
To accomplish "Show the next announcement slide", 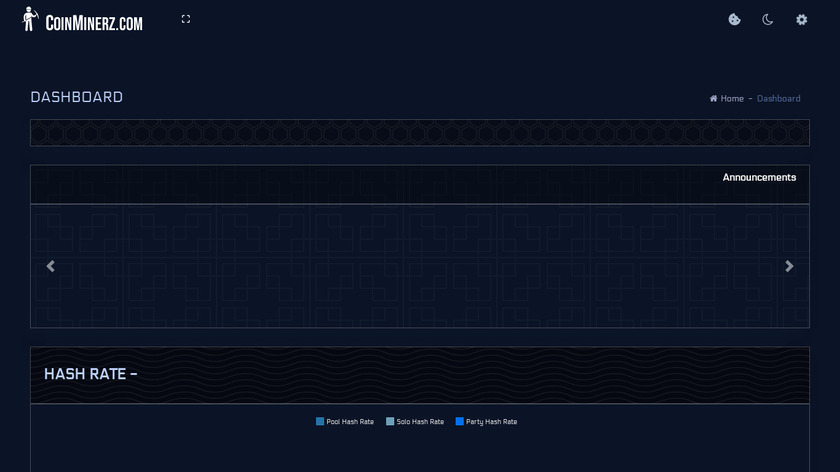I will point(789,266).
